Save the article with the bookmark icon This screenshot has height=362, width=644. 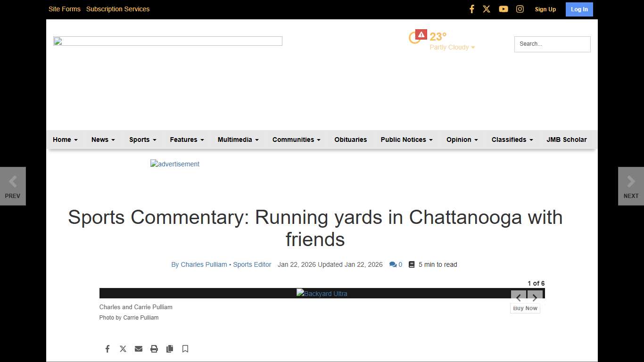pyautogui.click(x=185, y=349)
